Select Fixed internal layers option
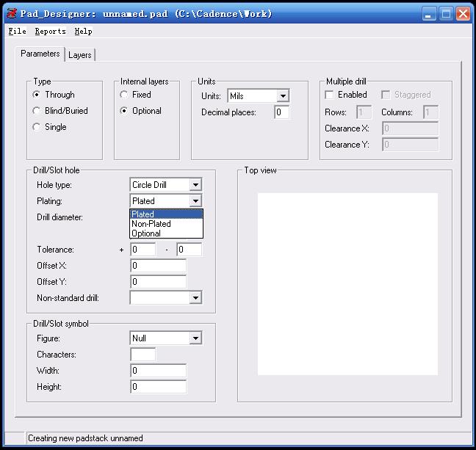The width and height of the screenshot is (476, 450). click(x=124, y=95)
